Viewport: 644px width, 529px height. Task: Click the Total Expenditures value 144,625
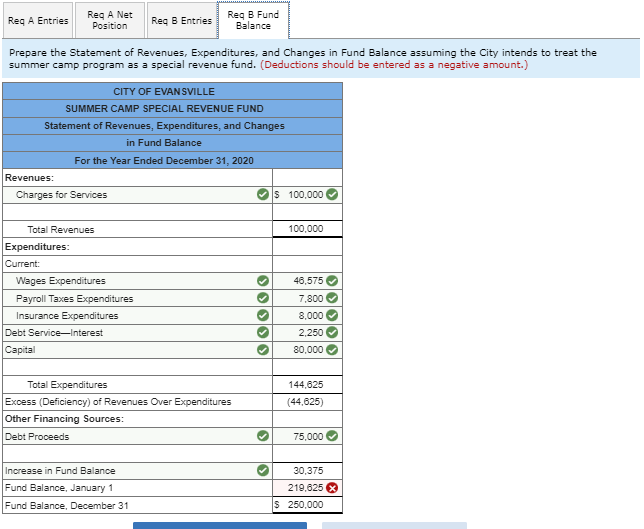pyautogui.click(x=306, y=384)
